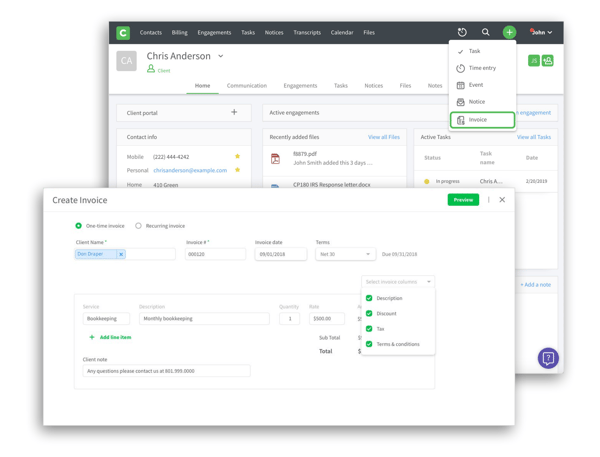
Task: Toggle the Discount column checkbox
Action: [369, 313]
